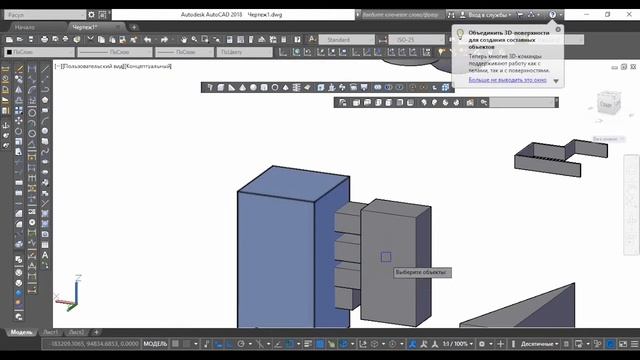The width and height of the screenshot is (640, 360).
Task: Activate the Intersect solids icon
Action: (399, 87)
